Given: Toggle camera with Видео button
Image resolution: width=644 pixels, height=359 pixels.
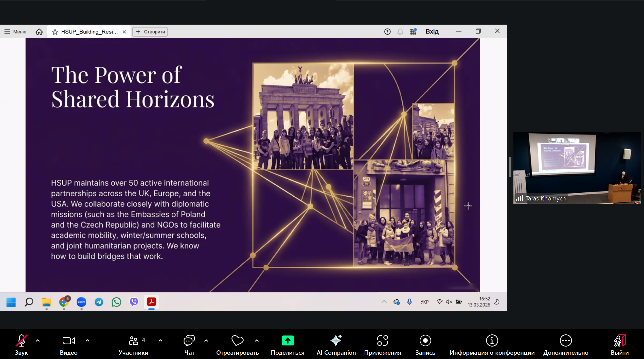Looking at the screenshot, I should 68,340.
